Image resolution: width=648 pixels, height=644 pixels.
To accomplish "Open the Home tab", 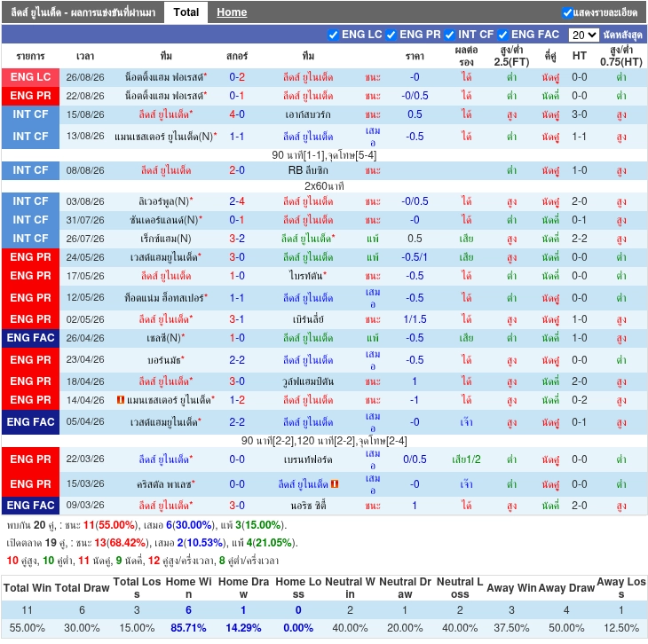I will (x=232, y=12).
